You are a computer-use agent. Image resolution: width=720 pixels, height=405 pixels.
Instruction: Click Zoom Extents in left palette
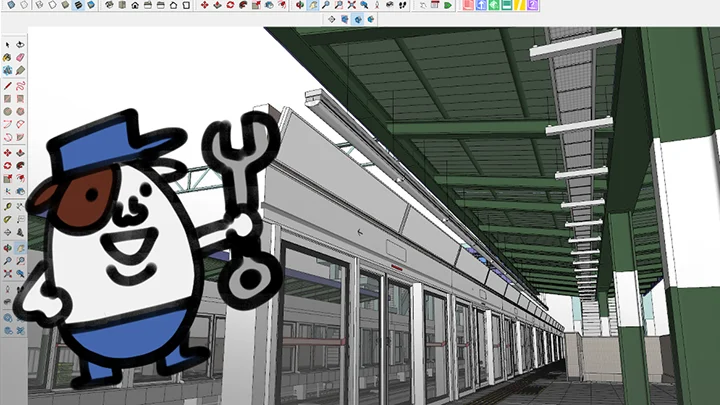pyautogui.click(x=7, y=274)
